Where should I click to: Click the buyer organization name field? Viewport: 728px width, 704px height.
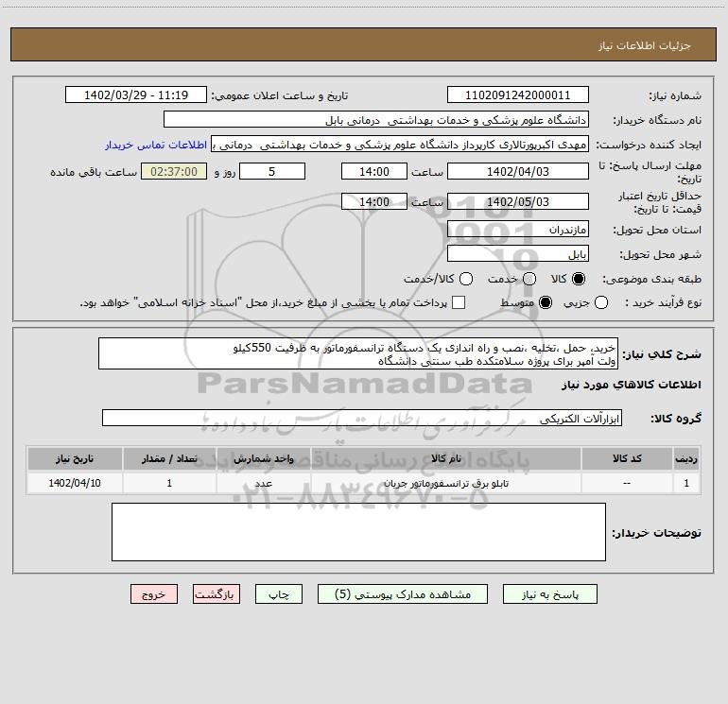tap(376, 119)
